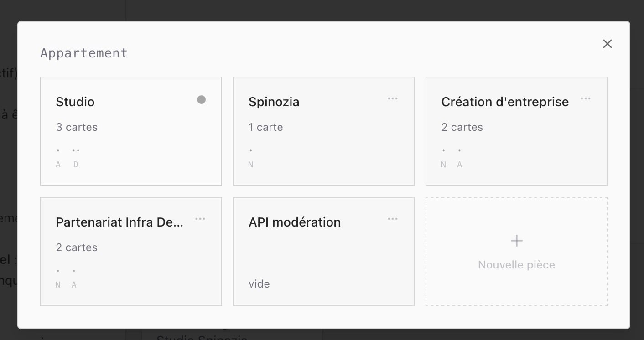Create a room via Nouvelle pièce label
This screenshot has width=644, height=340.
tap(516, 265)
